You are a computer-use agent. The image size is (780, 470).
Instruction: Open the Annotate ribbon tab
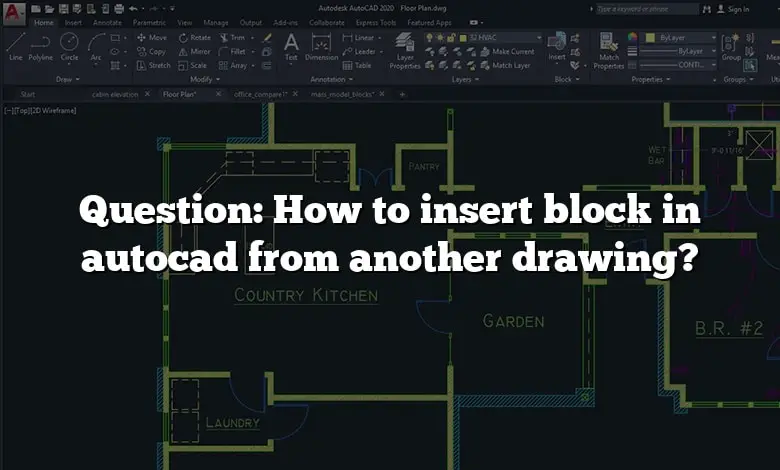(107, 23)
